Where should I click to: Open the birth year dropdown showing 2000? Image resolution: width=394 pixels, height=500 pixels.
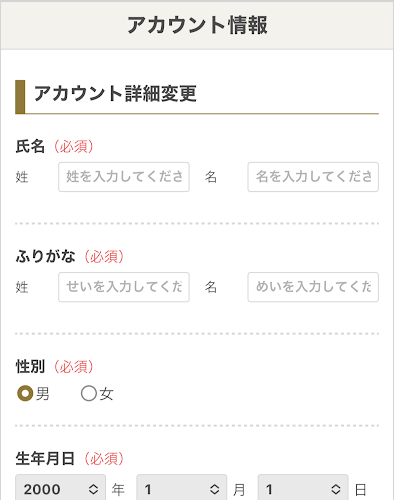tap(61, 489)
